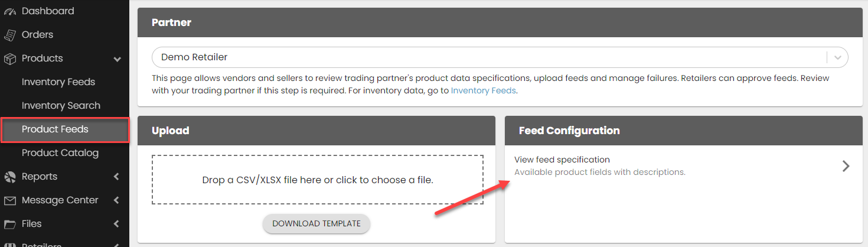
Task: Expand the Reports submenu arrow
Action: coord(116,177)
